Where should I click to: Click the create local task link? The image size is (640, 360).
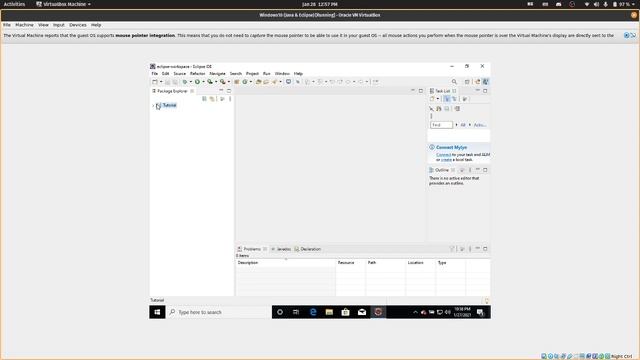(x=446, y=160)
